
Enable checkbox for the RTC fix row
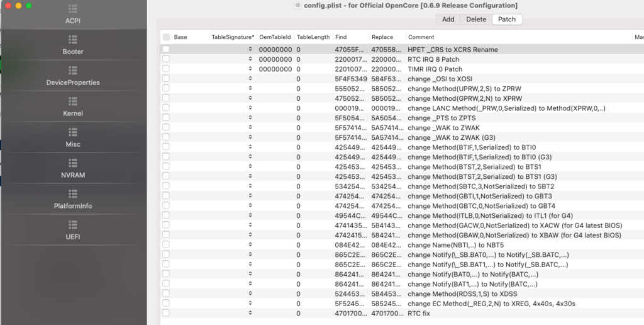(166, 313)
